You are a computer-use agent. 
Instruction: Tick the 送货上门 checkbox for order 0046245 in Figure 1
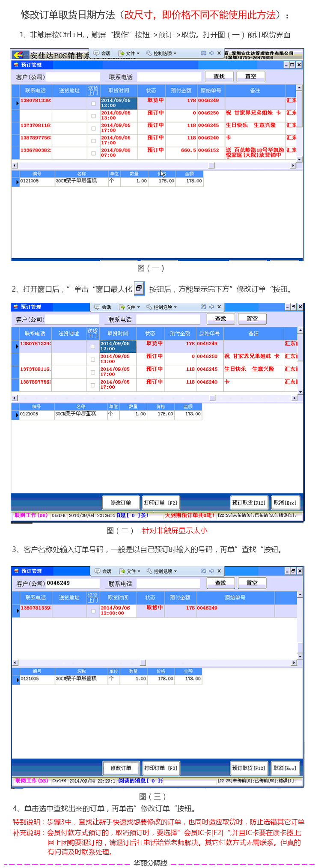(x=93, y=128)
